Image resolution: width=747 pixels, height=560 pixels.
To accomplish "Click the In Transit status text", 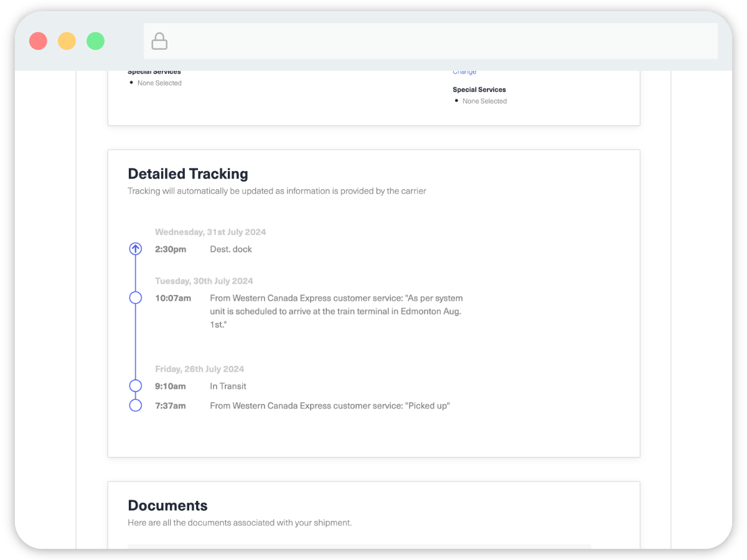I will pos(228,386).
